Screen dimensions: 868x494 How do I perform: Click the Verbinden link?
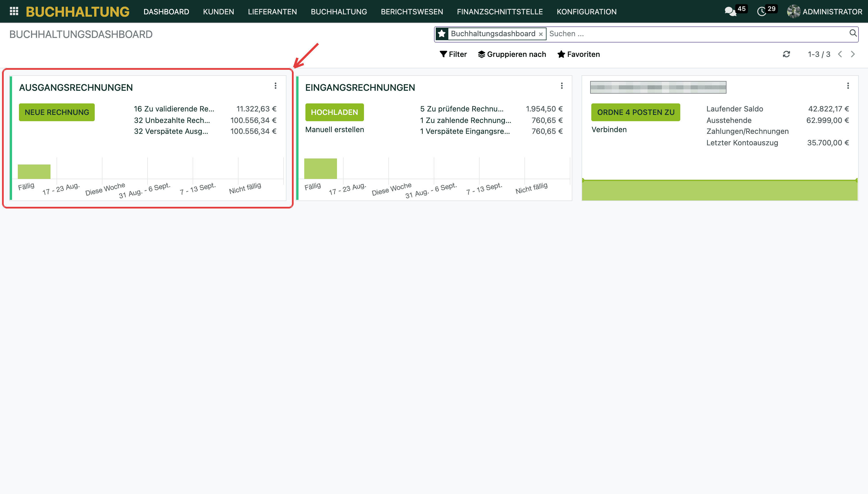[x=609, y=130]
